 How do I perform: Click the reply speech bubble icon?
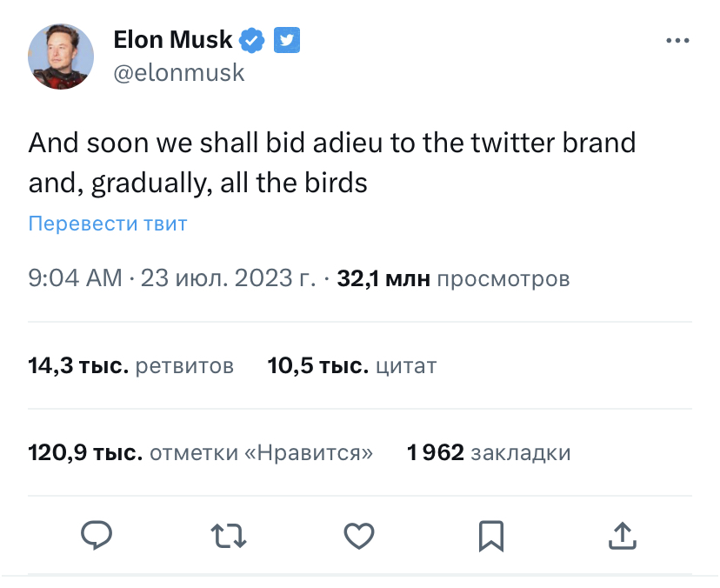click(97, 535)
